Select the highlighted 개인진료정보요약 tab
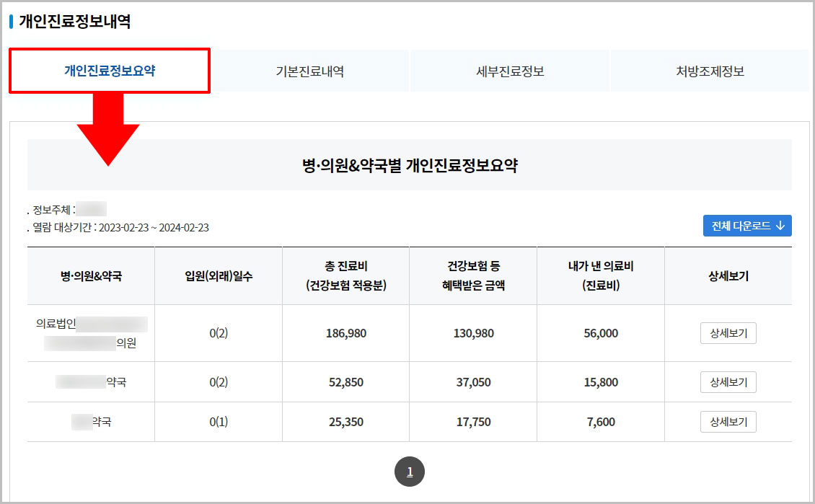 pyautogui.click(x=109, y=70)
